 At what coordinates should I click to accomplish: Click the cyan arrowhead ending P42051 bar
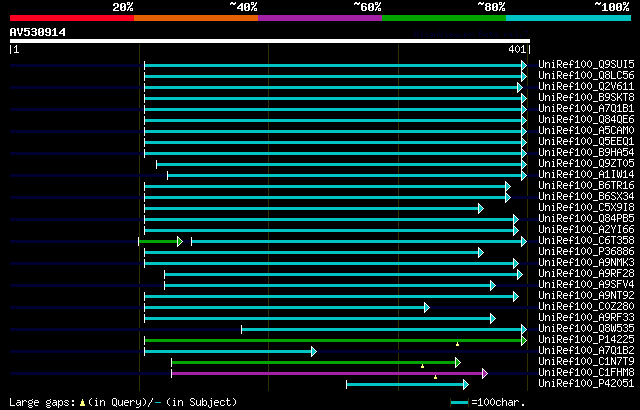coord(466,384)
